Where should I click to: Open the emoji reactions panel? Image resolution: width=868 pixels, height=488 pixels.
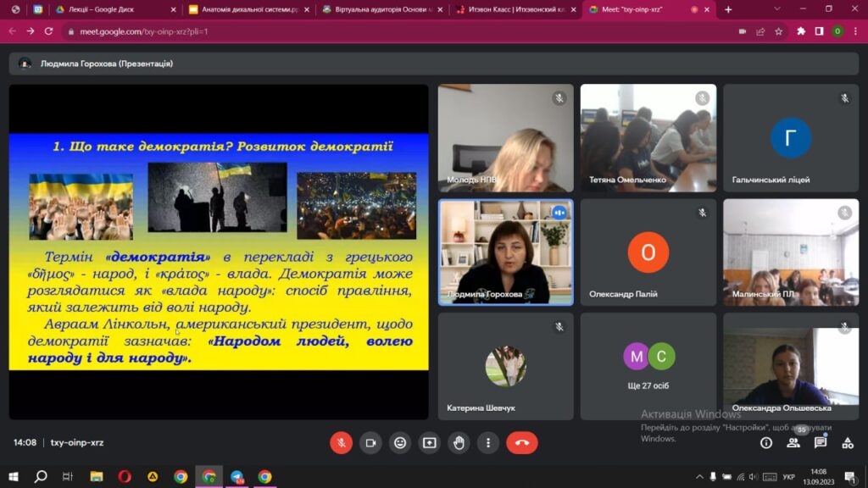tap(400, 442)
